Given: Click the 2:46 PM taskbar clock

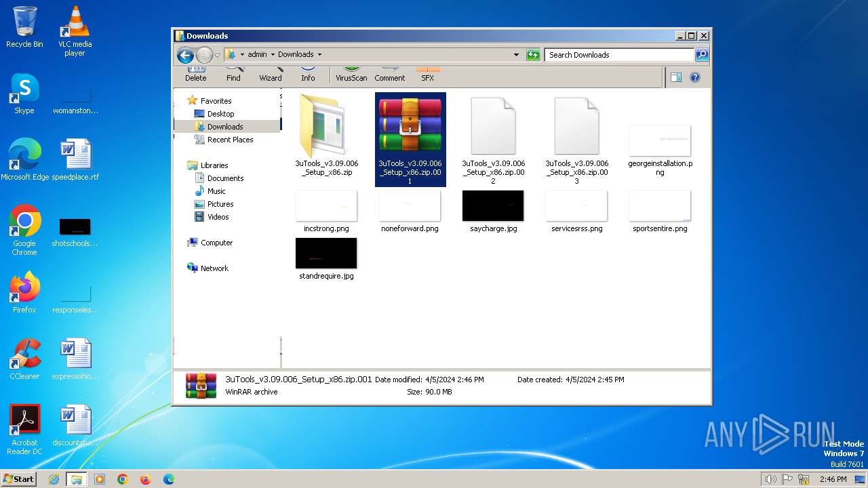Looking at the screenshot, I should [833, 479].
